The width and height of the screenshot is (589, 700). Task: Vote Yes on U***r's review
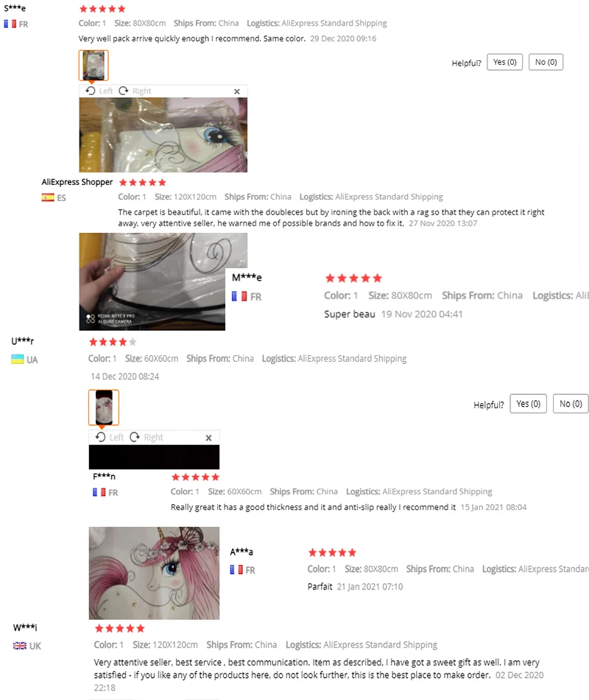click(x=529, y=404)
